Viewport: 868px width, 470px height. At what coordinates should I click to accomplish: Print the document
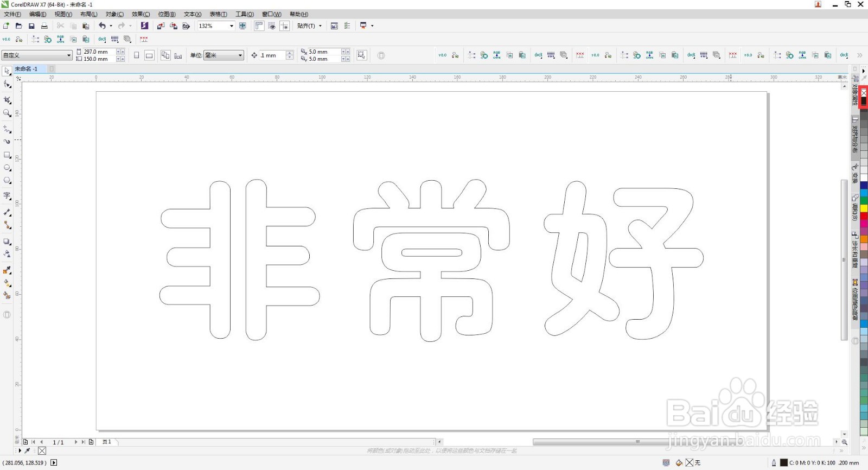pos(44,26)
